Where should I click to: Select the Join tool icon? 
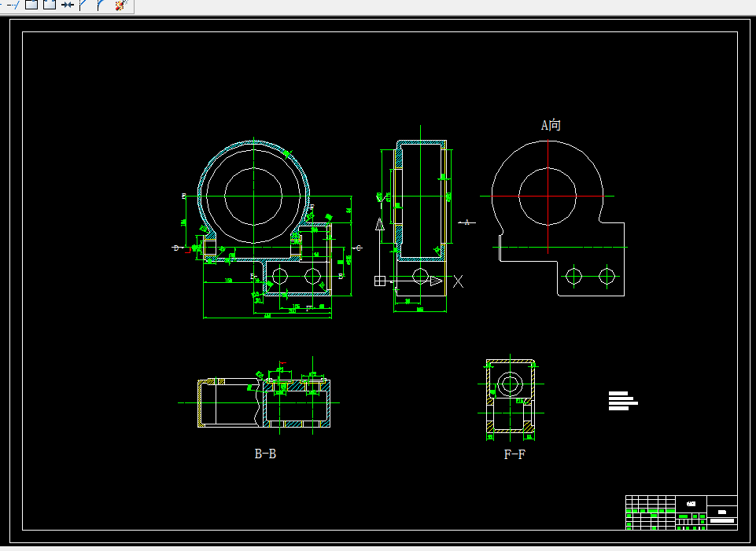pyautogui.click(x=68, y=5)
